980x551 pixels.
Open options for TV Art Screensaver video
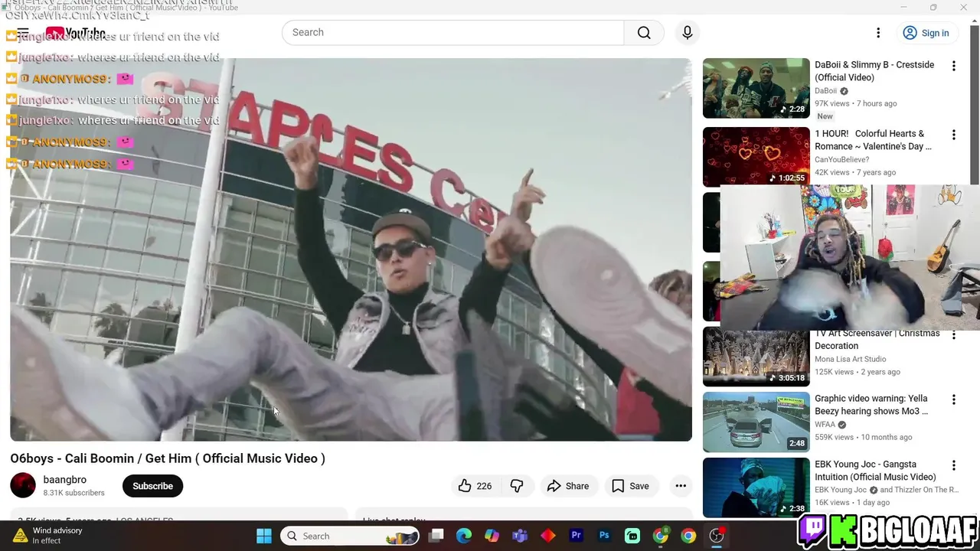click(954, 335)
